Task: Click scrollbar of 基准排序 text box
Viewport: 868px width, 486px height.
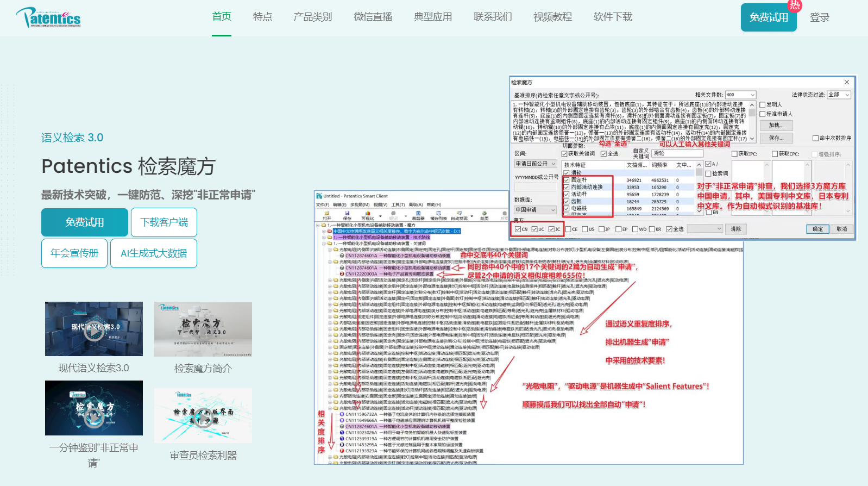Action: click(752, 122)
